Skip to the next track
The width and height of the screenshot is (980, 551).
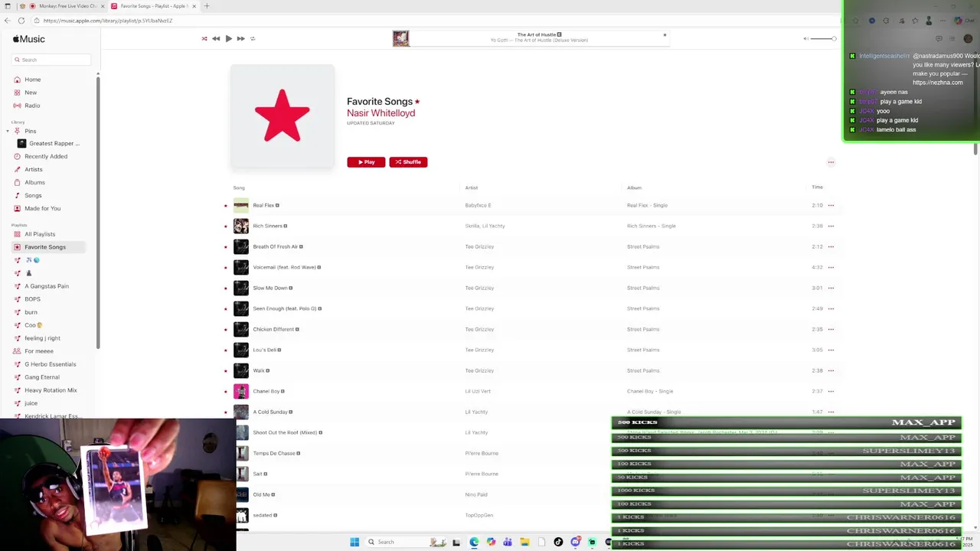(240, 38)
